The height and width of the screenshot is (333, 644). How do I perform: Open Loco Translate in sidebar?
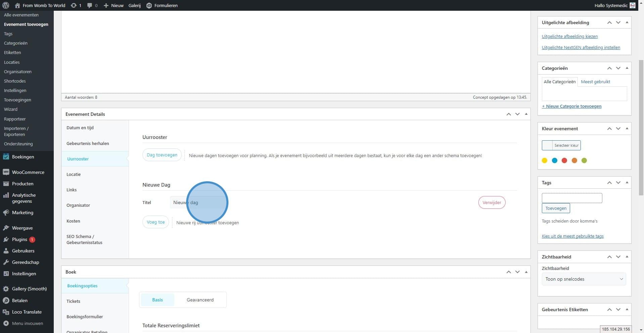tap(27, 312)
